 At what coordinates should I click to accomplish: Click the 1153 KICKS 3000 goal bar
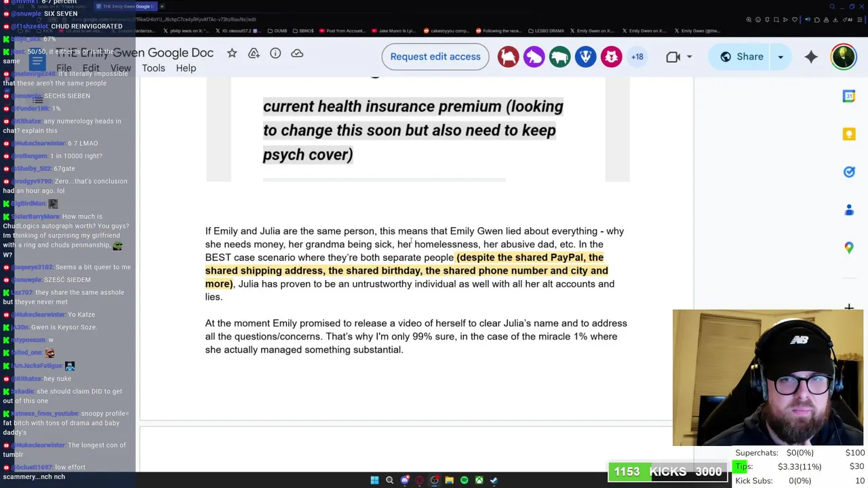[x=668, y=472]
